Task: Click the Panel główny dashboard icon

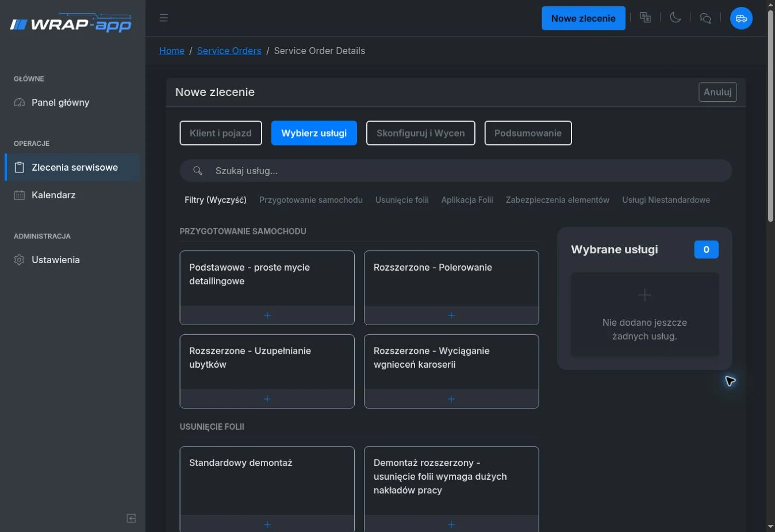Action: (x=20, y=102)
